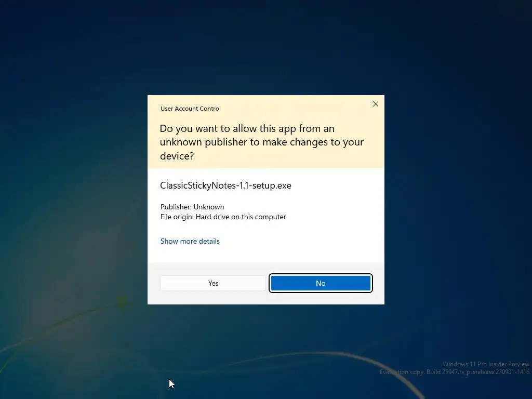Select the ClassicStickyNotes-1.1-setup.exe file name

pyautogui.click(x=225, y=185)
